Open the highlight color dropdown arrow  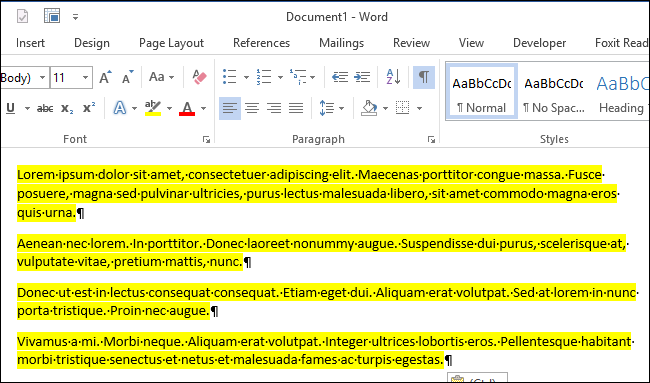(x=169, y=109)
